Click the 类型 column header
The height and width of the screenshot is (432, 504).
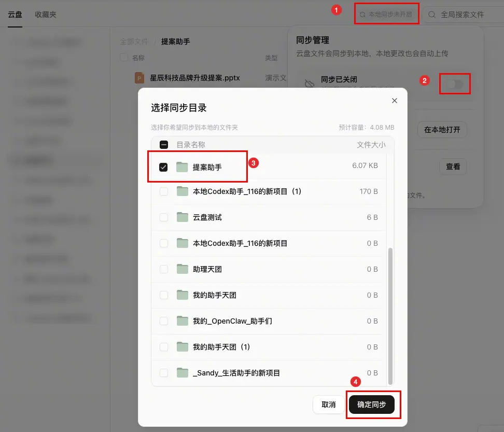point(271,58)
